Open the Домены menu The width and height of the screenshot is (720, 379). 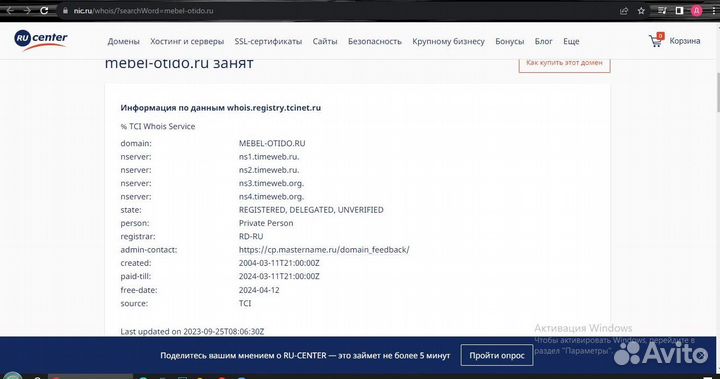coord(123,41)
